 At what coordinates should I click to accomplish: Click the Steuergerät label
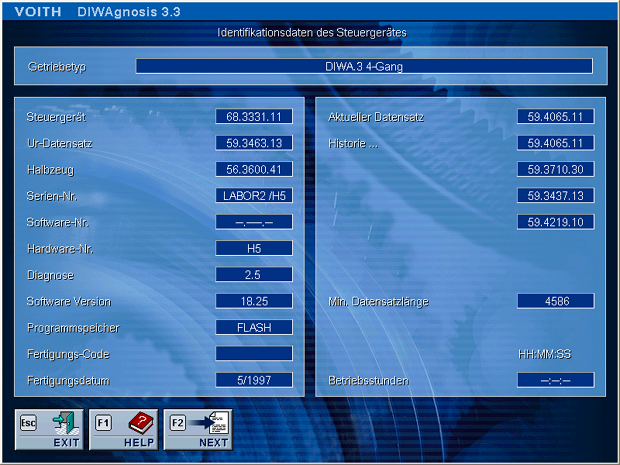(x=56, y=117)
